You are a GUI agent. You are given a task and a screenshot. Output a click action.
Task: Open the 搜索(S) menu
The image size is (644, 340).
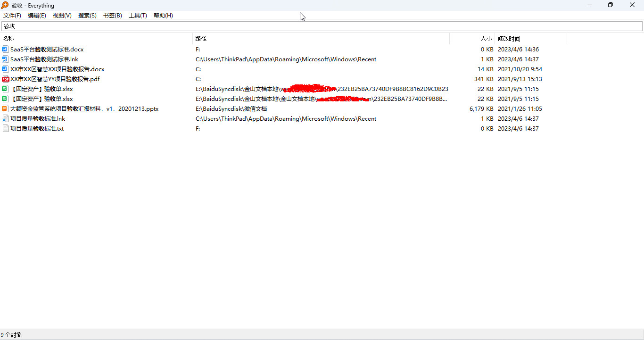[x=87, y=16]
